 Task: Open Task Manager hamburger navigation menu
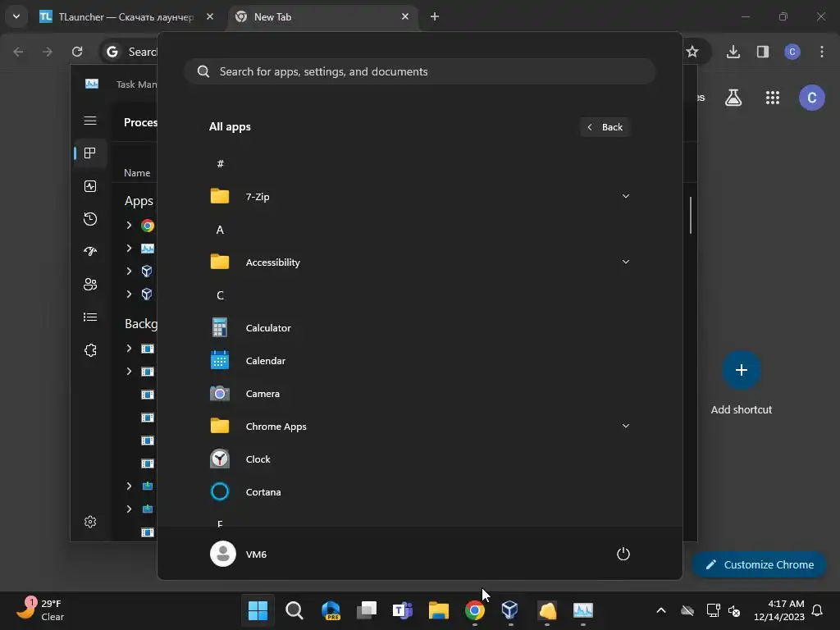tap(90, 121)
